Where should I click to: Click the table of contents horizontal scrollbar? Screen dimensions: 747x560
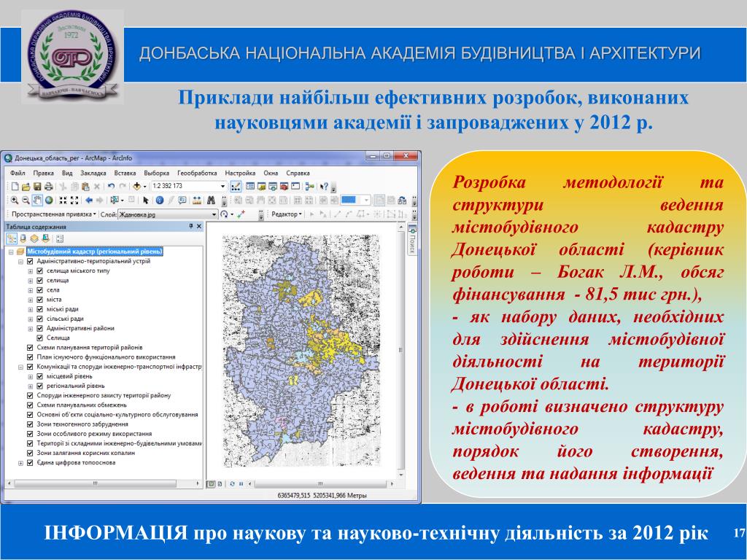click(96, 483)
